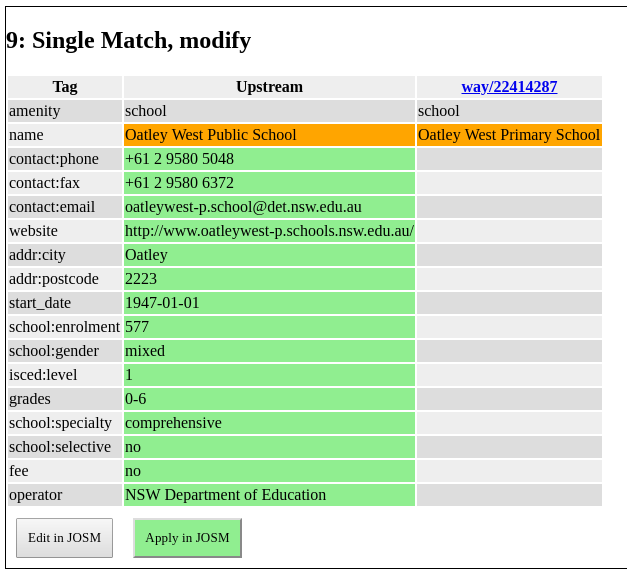
Task: Select the comprehensive specialty value
Action: tap(269, 423)
